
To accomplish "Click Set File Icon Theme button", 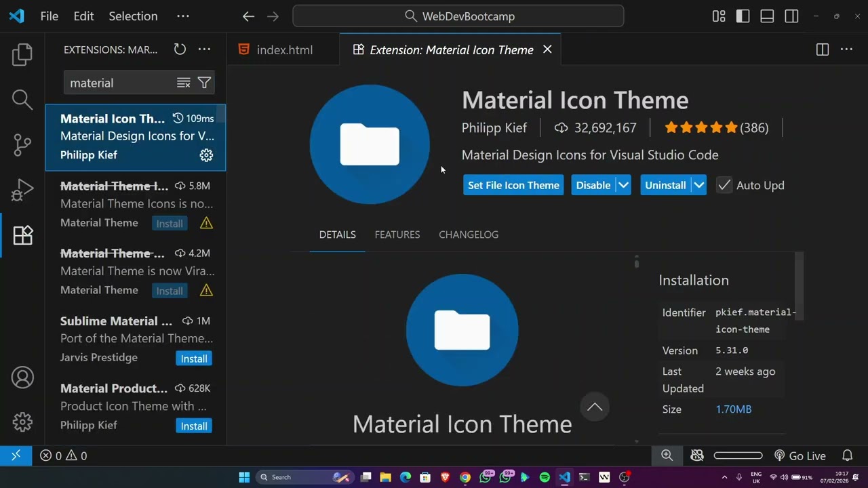I will coord(513,185).
